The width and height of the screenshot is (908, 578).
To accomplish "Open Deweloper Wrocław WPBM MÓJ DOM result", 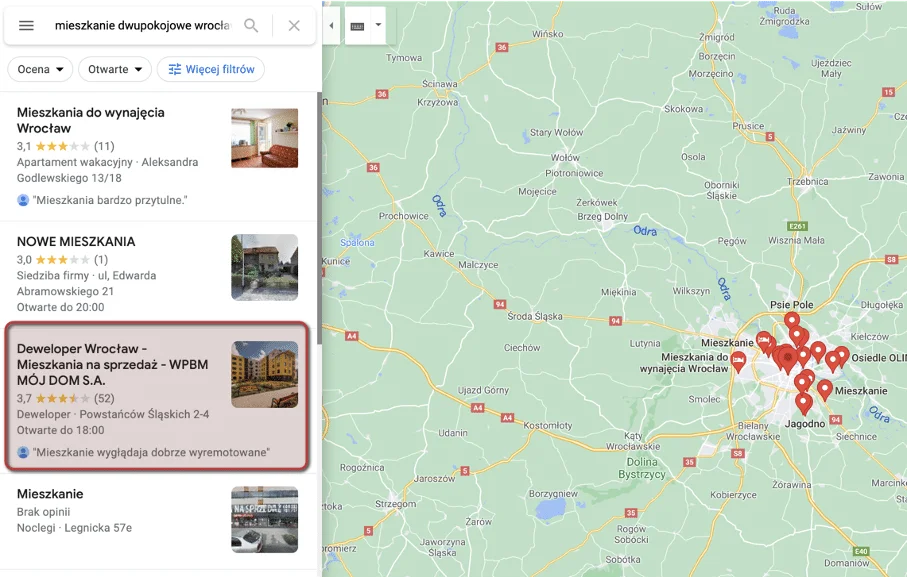I will [x=157, y=395].
